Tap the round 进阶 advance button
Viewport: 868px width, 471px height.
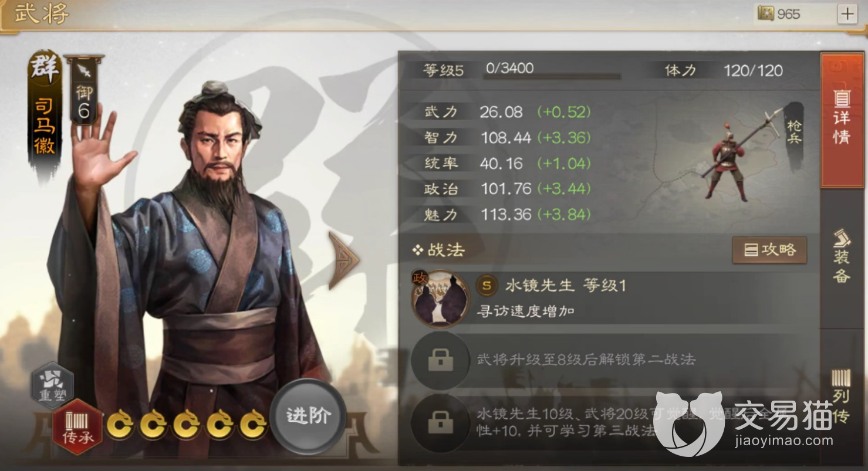[x=308, y=416]
